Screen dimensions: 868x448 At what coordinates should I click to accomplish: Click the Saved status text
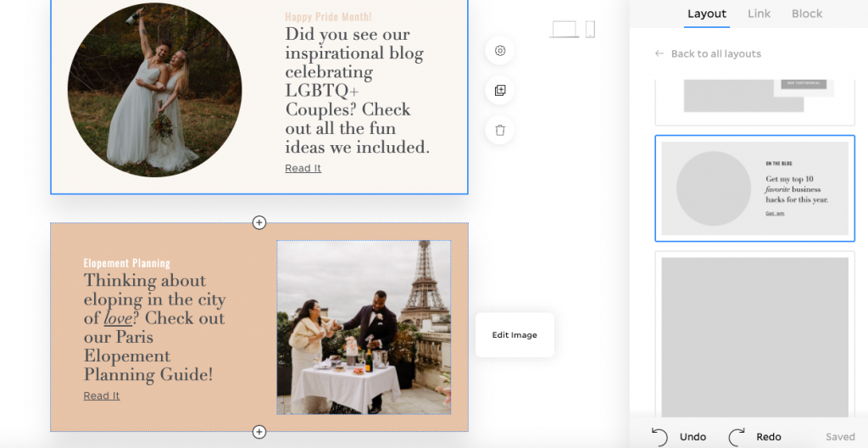[840, 437]
